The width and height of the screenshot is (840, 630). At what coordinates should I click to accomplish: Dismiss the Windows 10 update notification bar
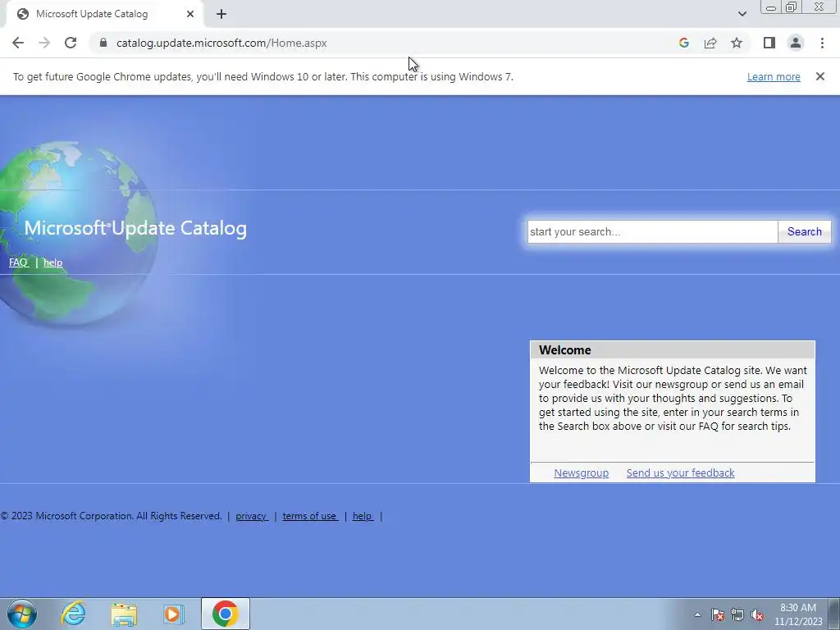(819, 76)
